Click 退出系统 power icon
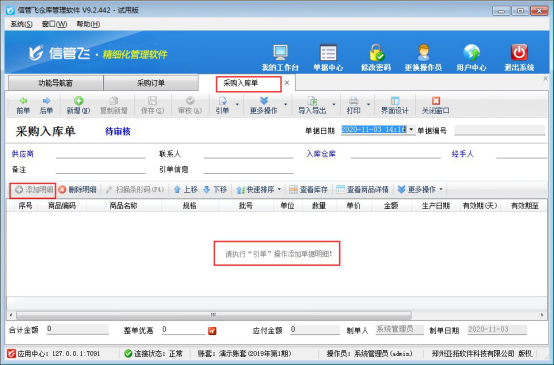 point(519,53)
